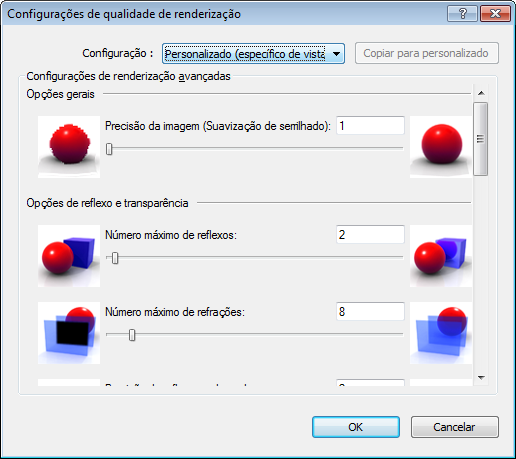Click the Número máximo de refrações field
Screen dimensions: 516x459
point(370,312)
